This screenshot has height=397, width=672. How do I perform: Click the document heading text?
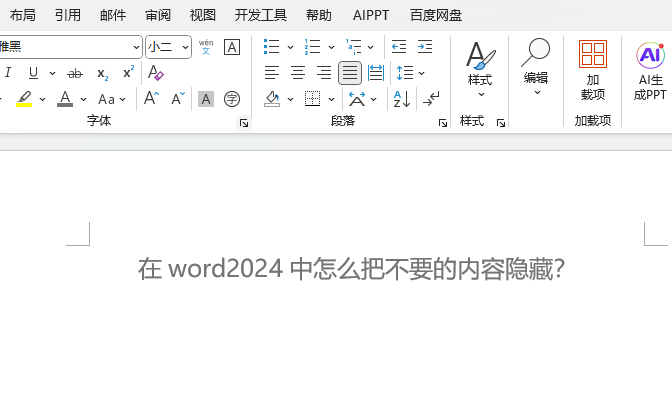point(351,269)
